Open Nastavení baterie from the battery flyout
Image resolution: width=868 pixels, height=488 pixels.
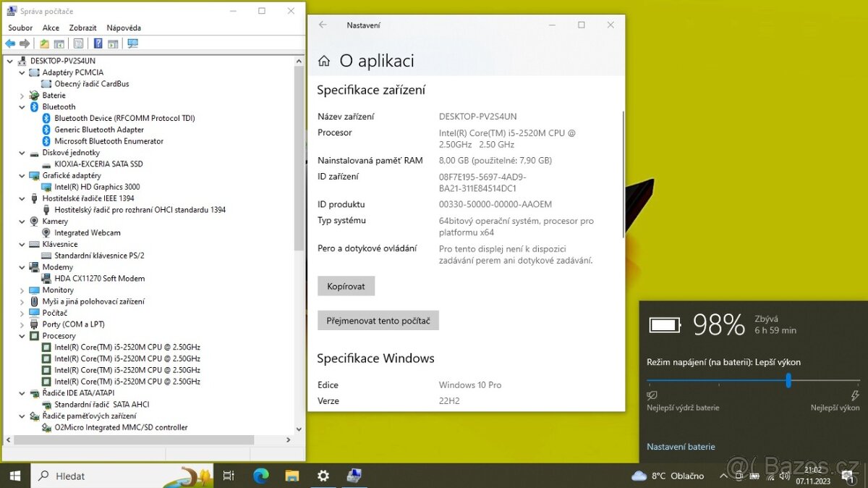coord(680,447)
